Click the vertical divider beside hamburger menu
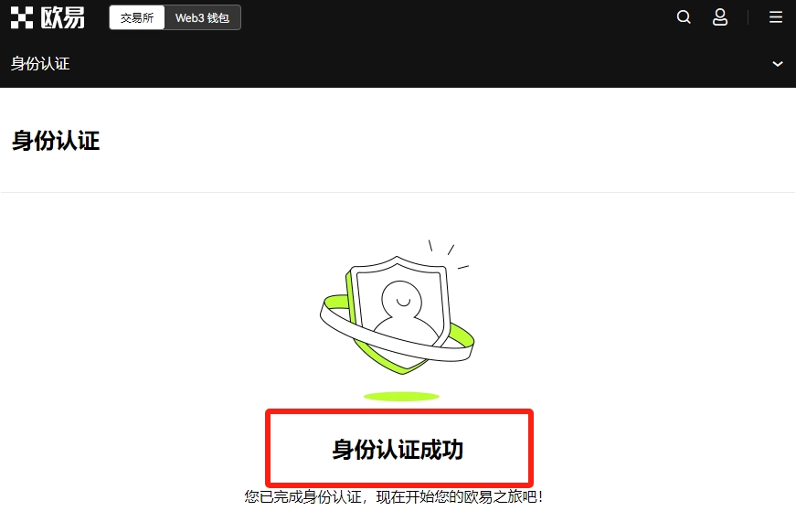Screen dimensions: 796x532 coord(748,17)
